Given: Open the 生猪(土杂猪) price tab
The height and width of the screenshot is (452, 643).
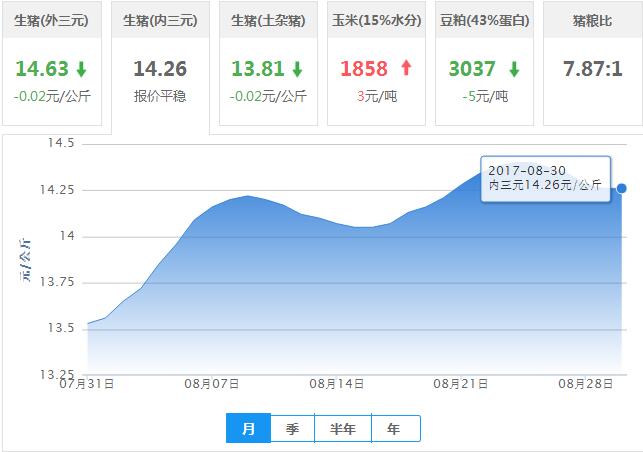Looking at the screenshot, I should 268,63.
